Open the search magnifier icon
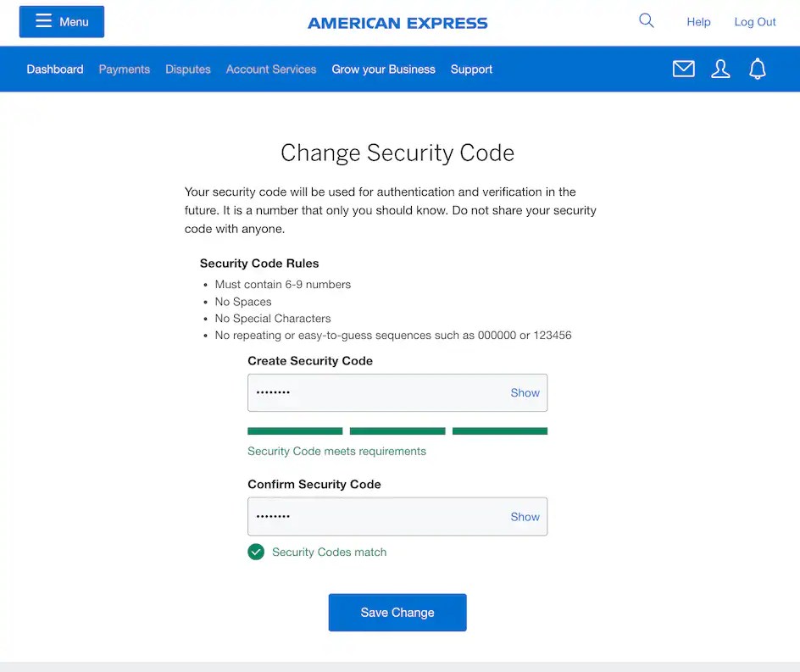Viewport: 800px width, 672px height. click(x=647, y=21)
